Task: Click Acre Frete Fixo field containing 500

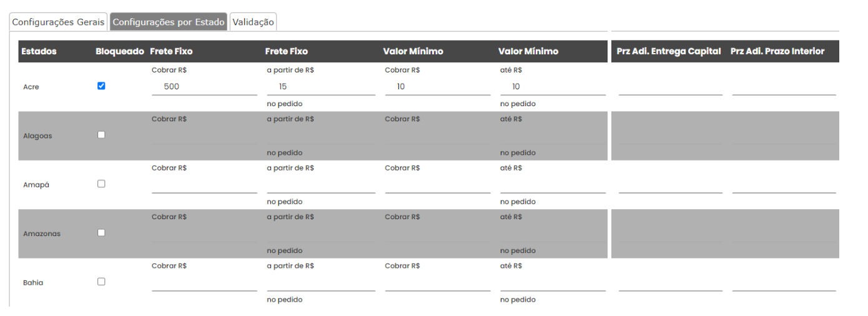Action: point(204,87)
